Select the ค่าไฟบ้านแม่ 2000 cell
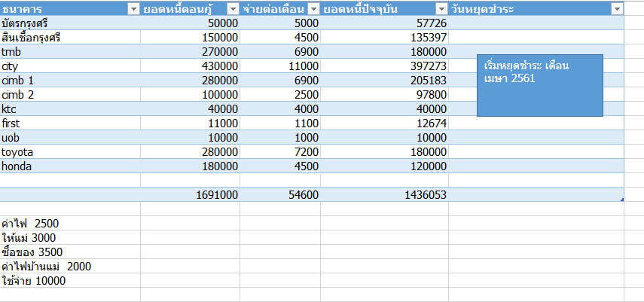This screenshot has height=302, width=644. (70, 267)
